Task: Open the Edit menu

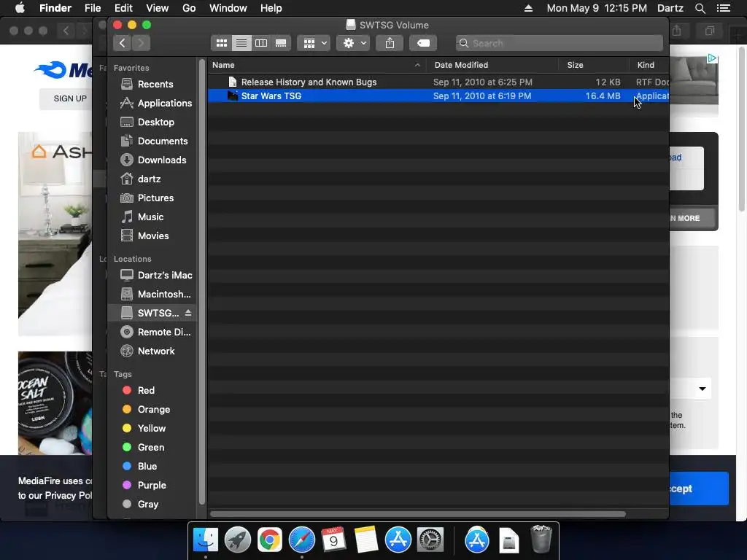Action: click(123, 8)
